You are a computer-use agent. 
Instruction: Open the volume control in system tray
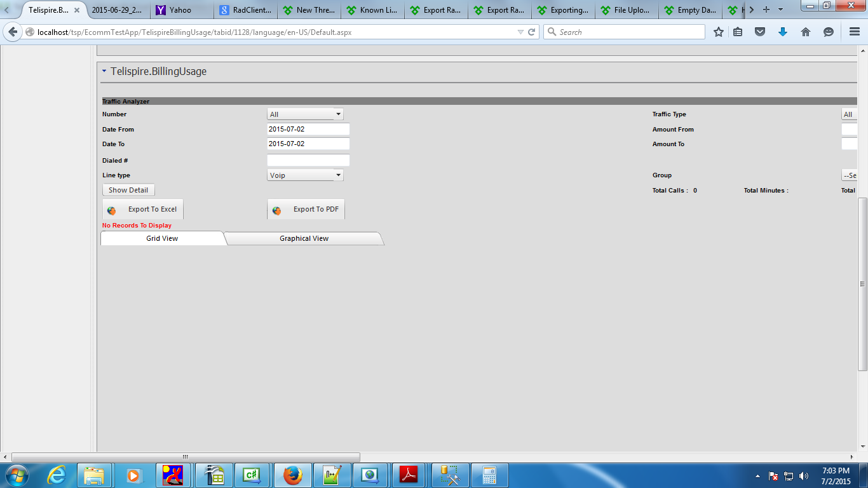pos(804,475)
